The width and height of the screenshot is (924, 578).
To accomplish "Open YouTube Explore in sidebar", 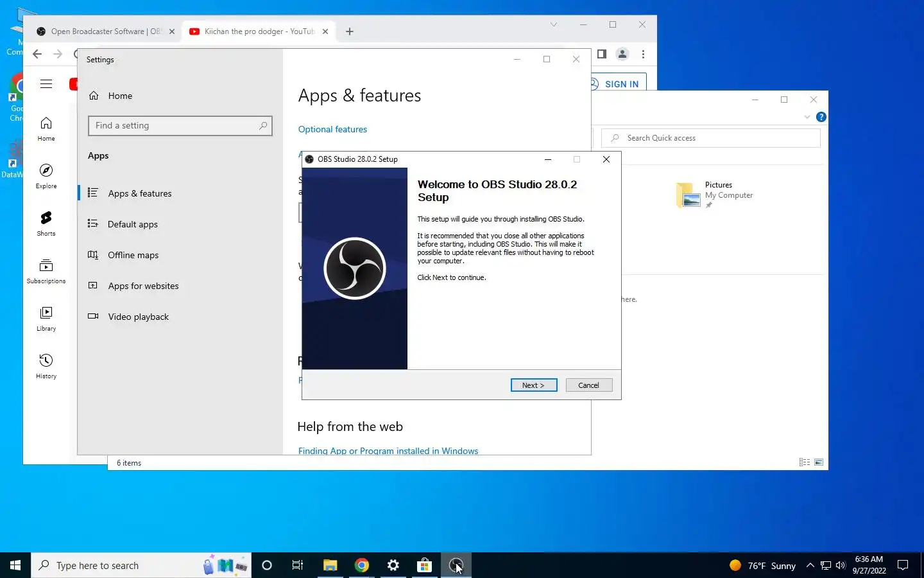I will click(x=46, y=176).
